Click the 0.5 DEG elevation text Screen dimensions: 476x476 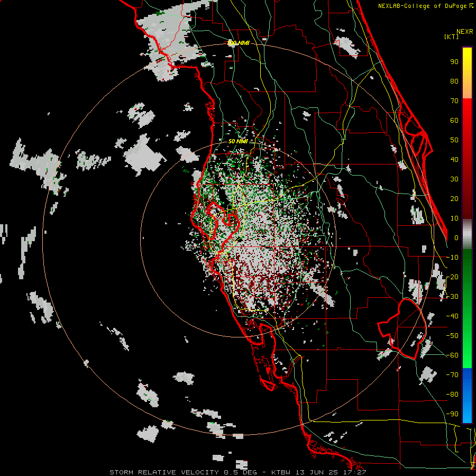(x=241, y=472)
